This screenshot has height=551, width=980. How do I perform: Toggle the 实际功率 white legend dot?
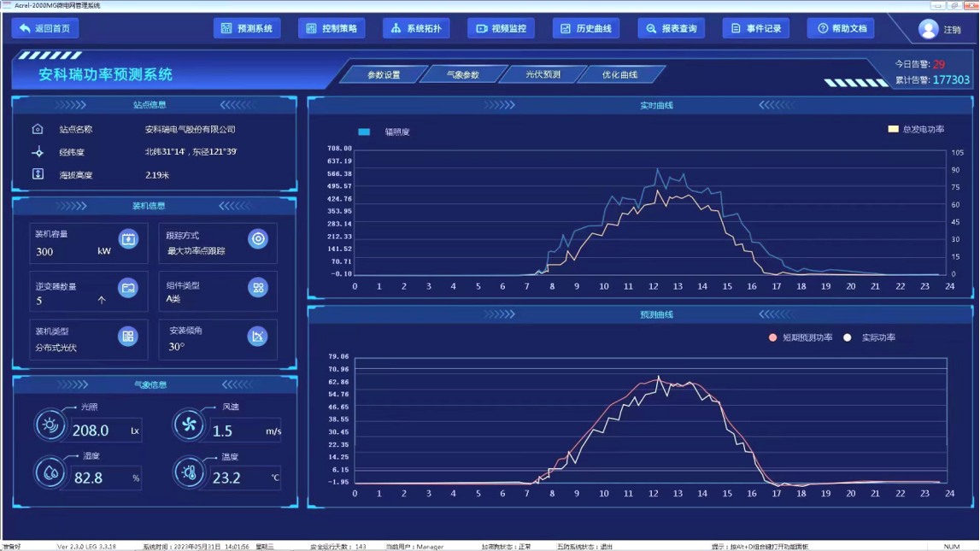[x=847, y=337]
